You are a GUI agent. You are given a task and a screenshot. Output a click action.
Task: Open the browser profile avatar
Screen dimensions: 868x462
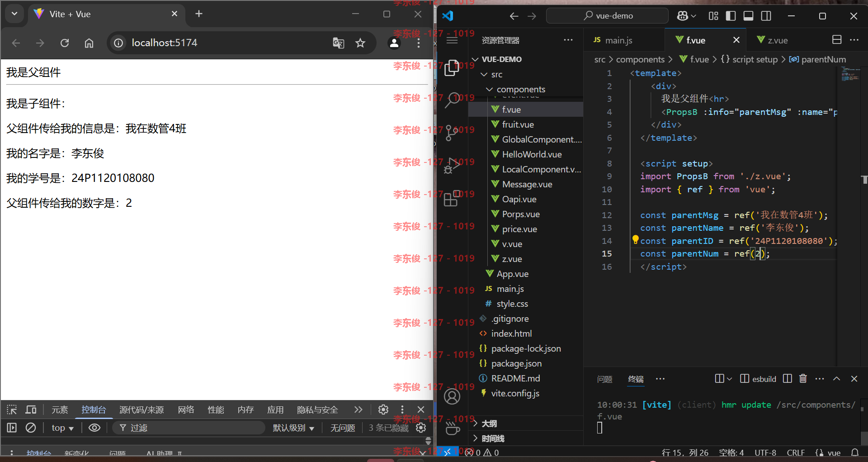coord(394,43)
